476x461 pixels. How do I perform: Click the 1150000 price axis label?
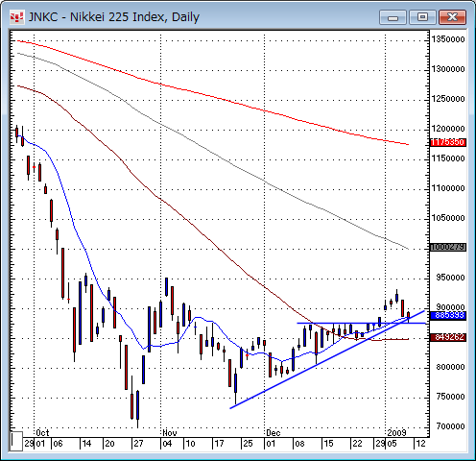pos(448,158)
